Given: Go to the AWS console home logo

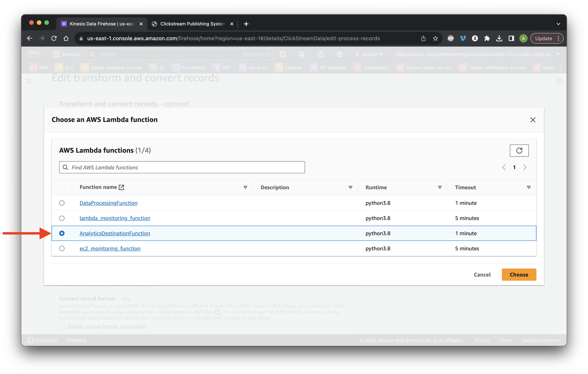Looking at the screenshot, I should [x=34, y=54].
